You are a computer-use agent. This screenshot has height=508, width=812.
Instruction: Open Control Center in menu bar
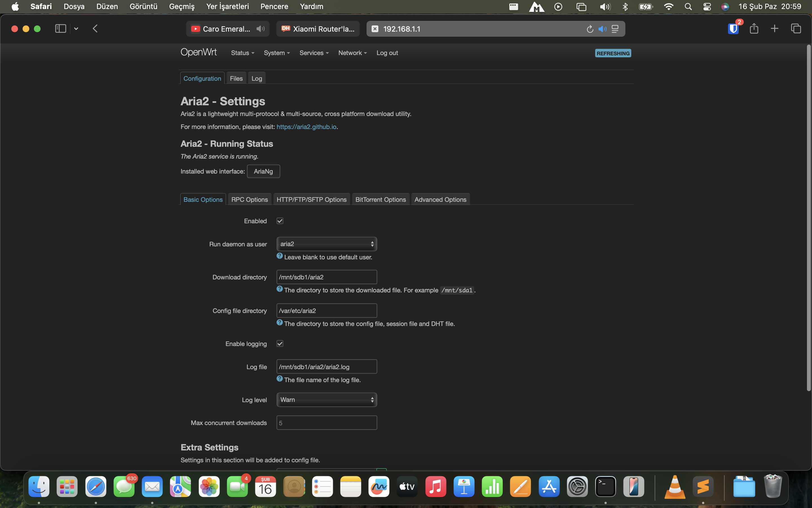[x=707, y=7]
